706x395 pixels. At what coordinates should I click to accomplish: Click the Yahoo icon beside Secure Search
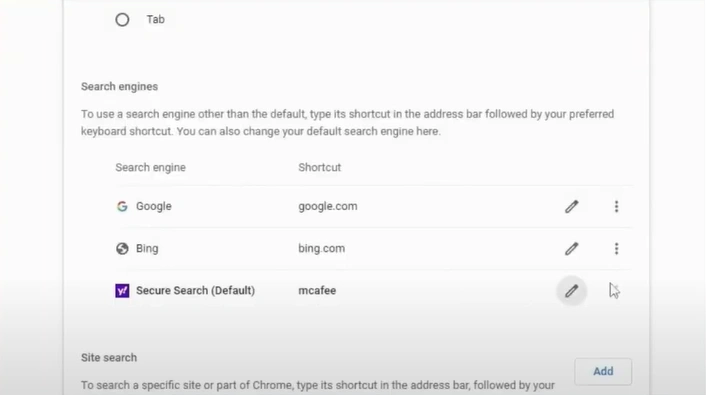click(122, 291)
